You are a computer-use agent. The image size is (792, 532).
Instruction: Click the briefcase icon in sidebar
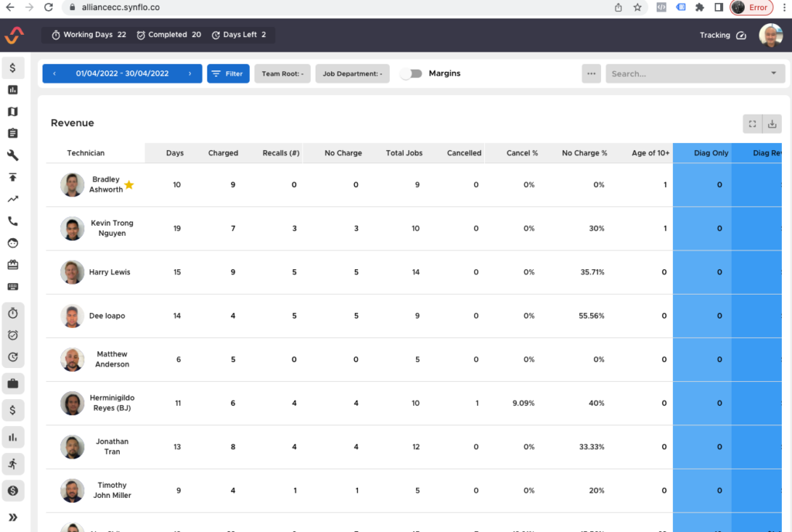[x=13, y=384]
